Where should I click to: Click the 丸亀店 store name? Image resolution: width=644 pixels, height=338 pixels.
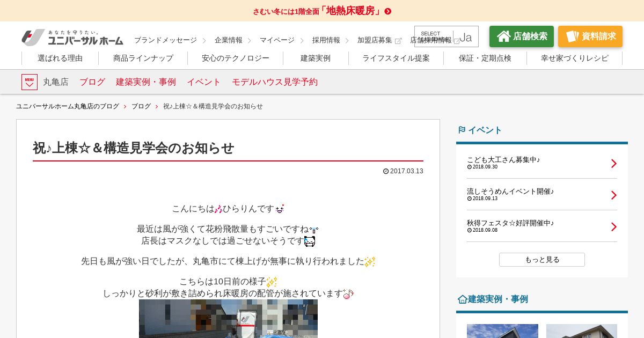click(x=56, y=82)
